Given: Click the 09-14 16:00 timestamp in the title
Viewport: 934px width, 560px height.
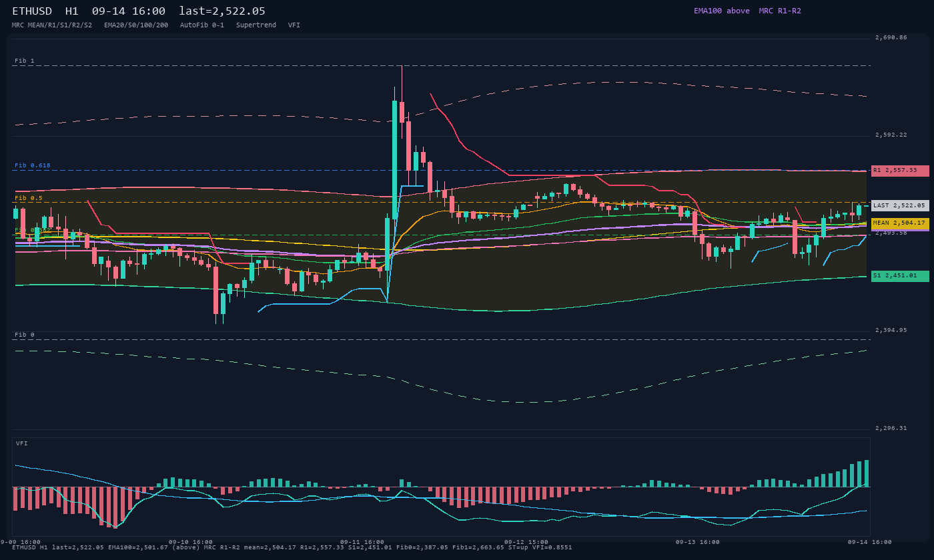Looking at the screenshot, I should (x=129, y=11).
